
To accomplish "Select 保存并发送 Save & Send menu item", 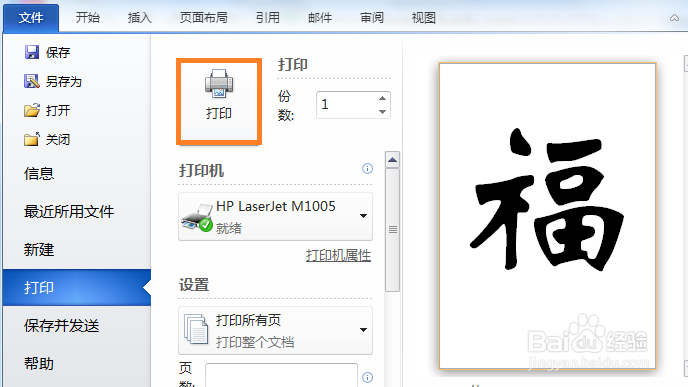I will pyautogui.click(x=77, y=326).
